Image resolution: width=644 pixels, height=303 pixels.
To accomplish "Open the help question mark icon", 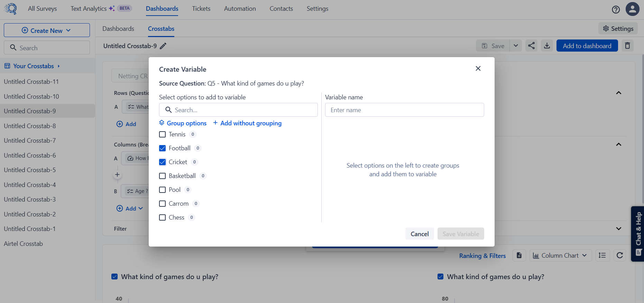I will point(616,9).
